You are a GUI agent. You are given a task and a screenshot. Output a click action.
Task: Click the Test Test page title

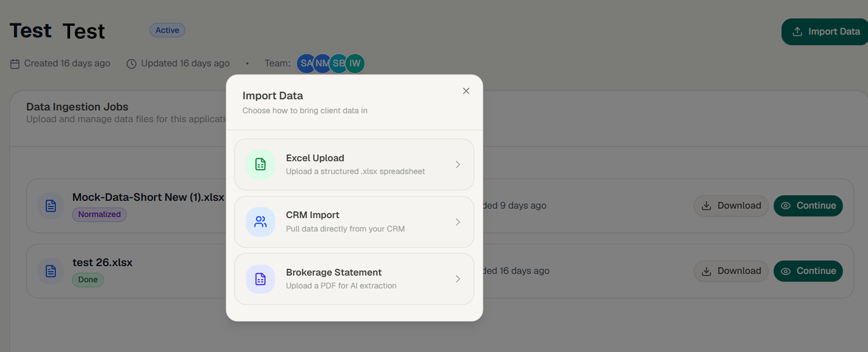(57, 31)
